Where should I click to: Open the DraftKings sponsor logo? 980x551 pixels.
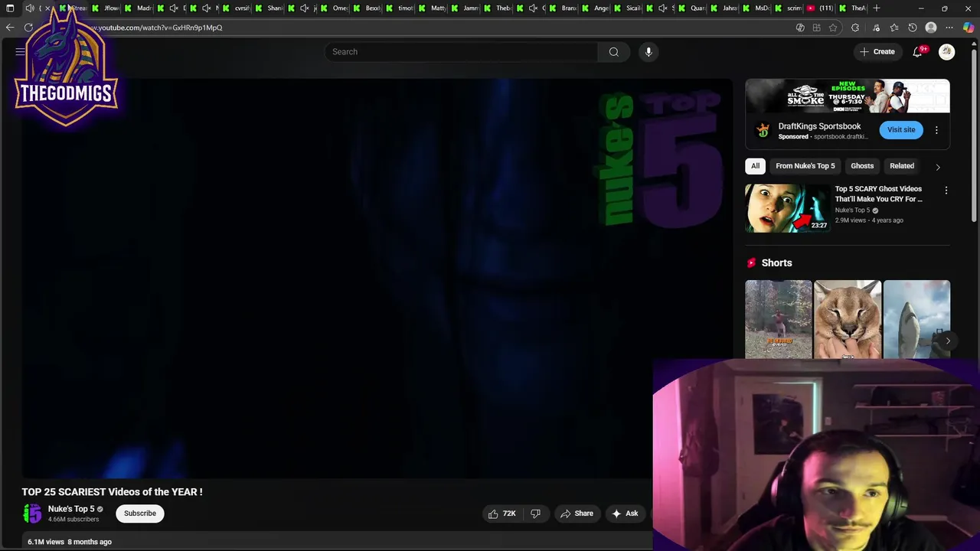[x=763, y=130]
